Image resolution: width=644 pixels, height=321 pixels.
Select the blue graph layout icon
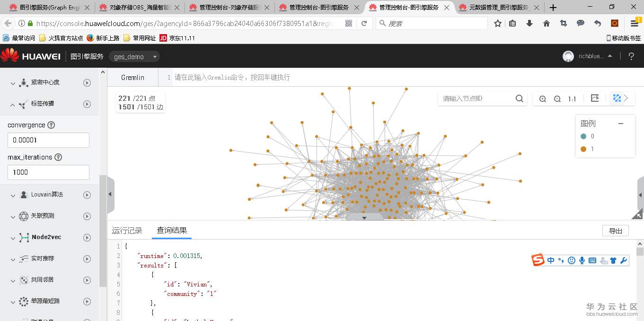(x=617, y=98)
